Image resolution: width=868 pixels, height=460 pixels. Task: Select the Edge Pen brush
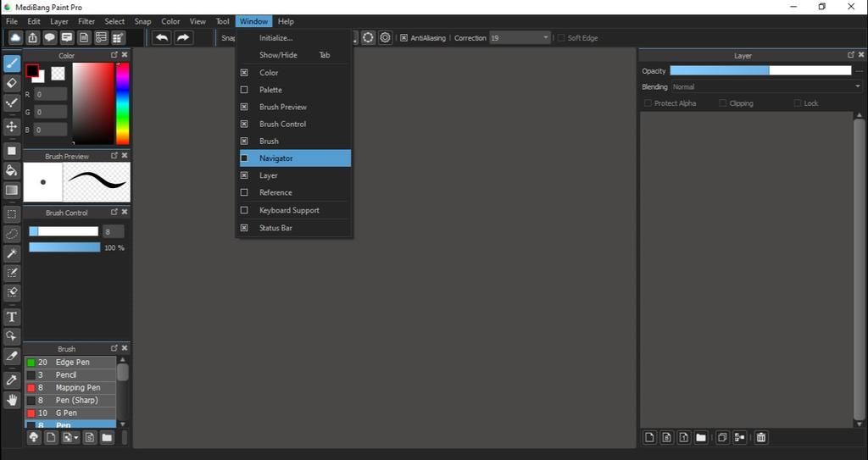pos(70,362)
